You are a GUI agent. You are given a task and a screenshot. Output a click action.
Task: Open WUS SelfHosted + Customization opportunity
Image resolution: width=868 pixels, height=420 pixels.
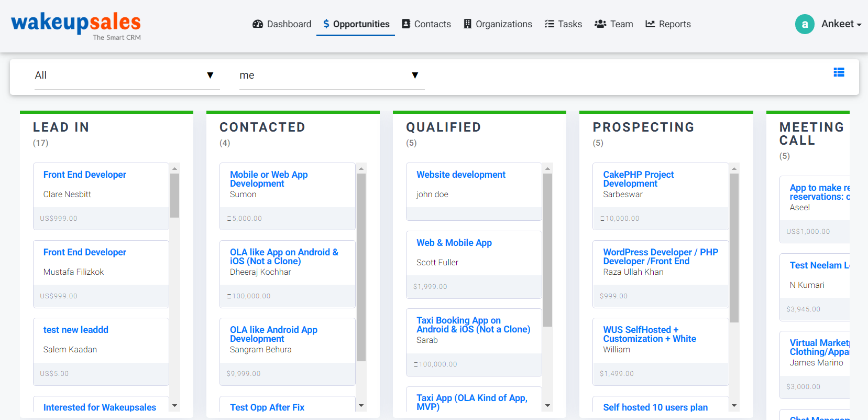coord(650,334)
